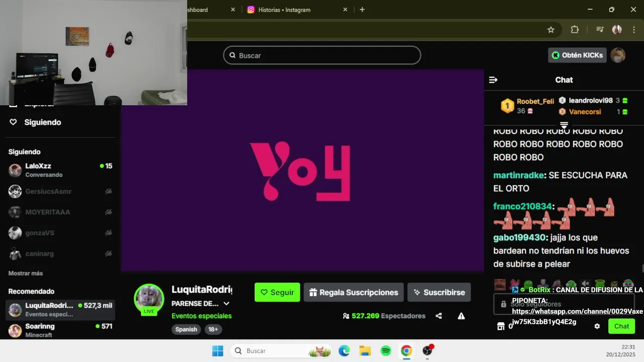Bookmark this page with the star icon
The height and width of the screenshot is (362, 644).
pyautogui.click(x=551, y=30)
